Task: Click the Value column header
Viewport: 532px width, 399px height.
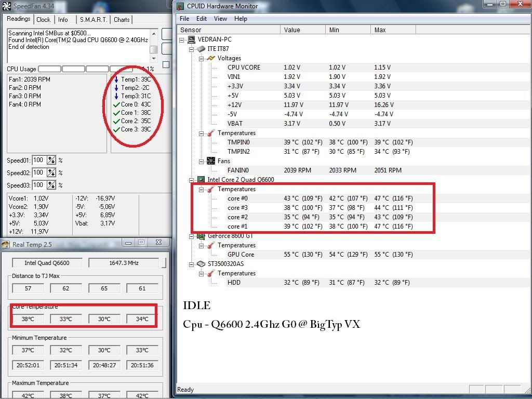Action: pos(303,30)
